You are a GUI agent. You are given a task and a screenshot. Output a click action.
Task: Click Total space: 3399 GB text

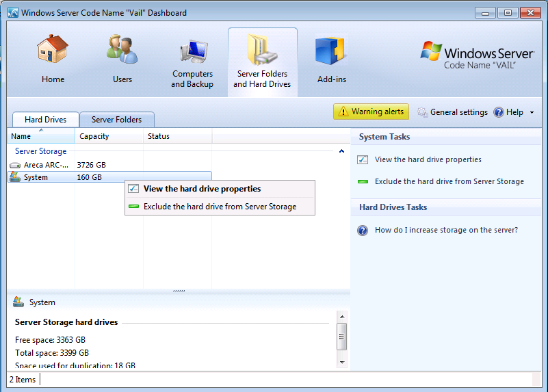(52, 352)
